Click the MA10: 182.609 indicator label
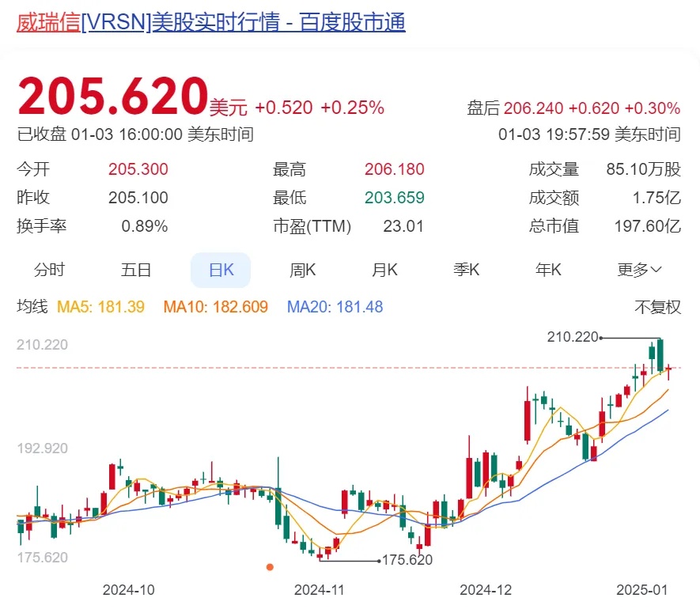Viewport: 700px width, 613px height. tap(216, 307)
